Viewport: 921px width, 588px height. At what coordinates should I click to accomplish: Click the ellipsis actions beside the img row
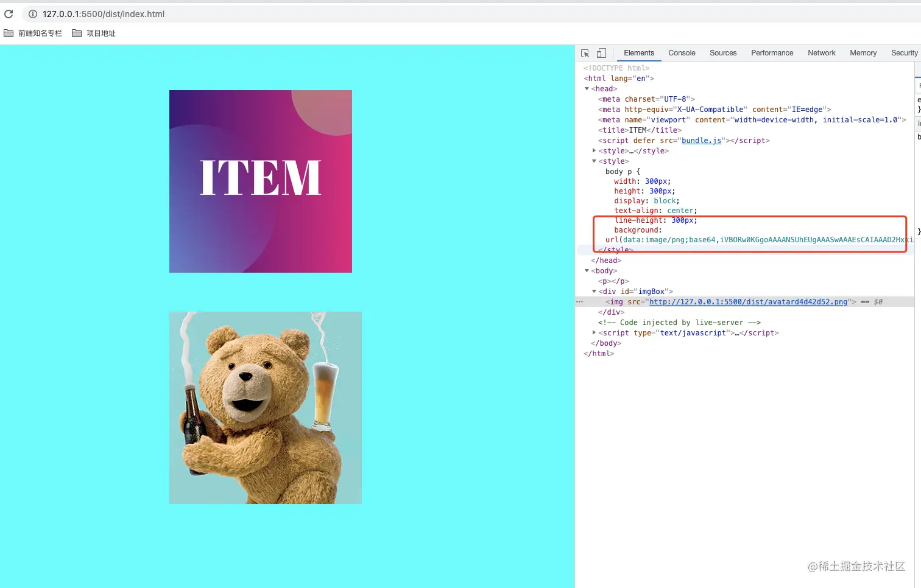pyautogui.click(x=579, y=302)
